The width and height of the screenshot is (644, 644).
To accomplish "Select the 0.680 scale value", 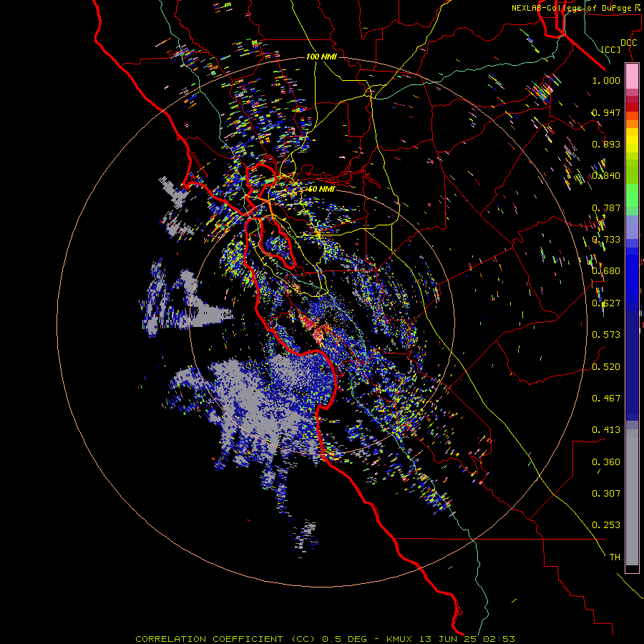I will coord(606,271).
